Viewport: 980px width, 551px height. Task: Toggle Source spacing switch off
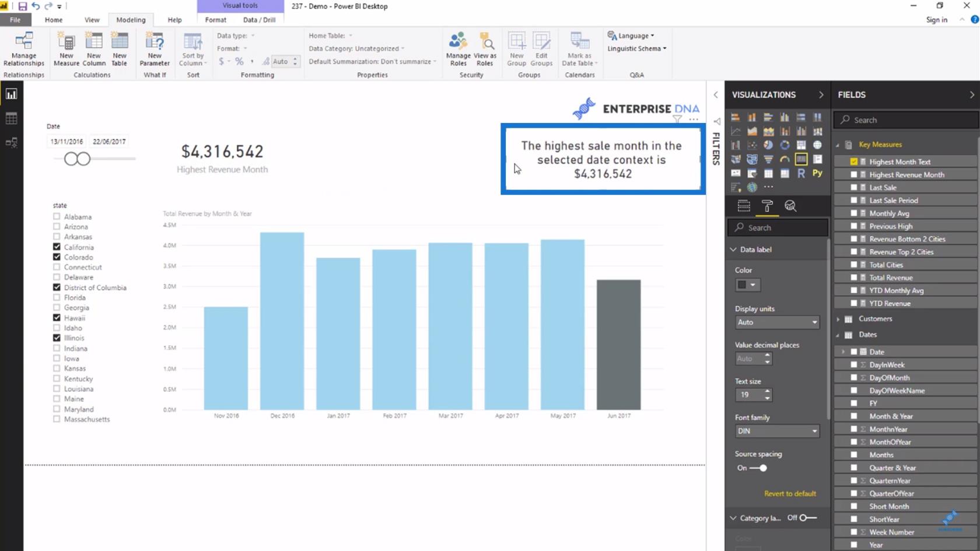[x=759, y=468]
